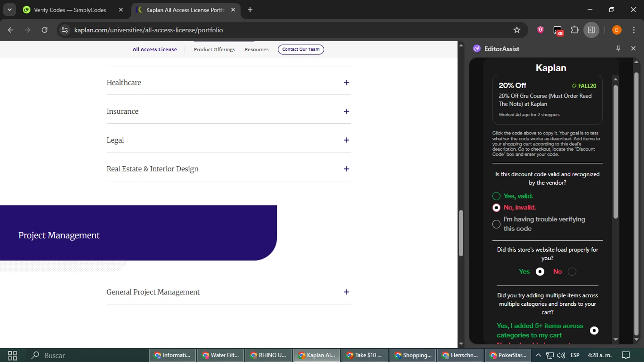The width and height of the screenshot is (644, 362).
Task: Toggle the browser side panel button
Action: pyautogui.click(x=591, y=30)
